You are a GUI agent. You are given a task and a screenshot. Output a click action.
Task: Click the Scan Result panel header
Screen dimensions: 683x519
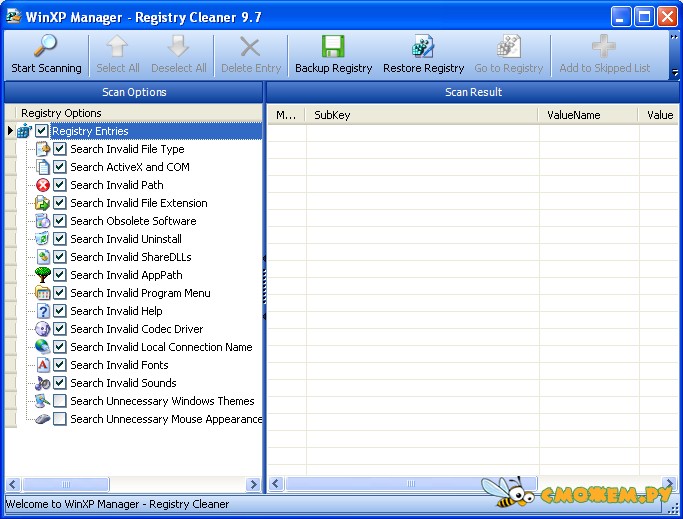(x=473, y=92)
